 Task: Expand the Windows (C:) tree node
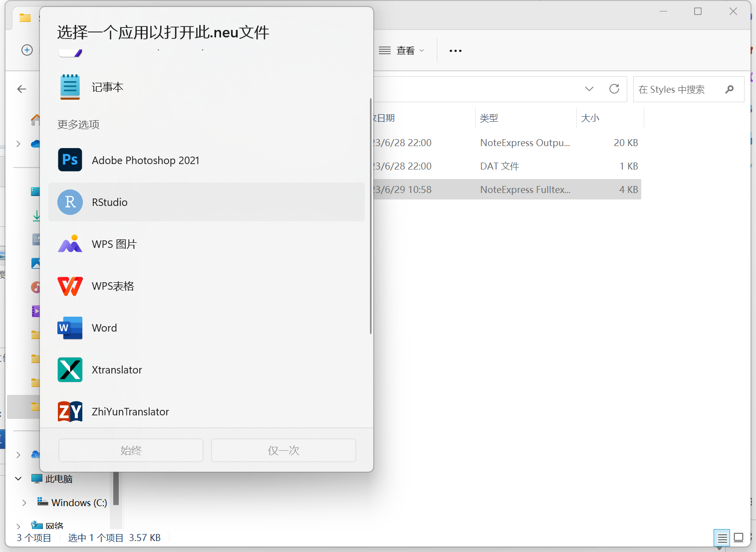[24, 503]
